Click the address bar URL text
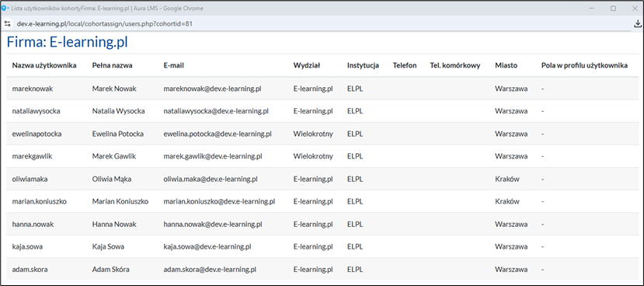 click(105, 24)
